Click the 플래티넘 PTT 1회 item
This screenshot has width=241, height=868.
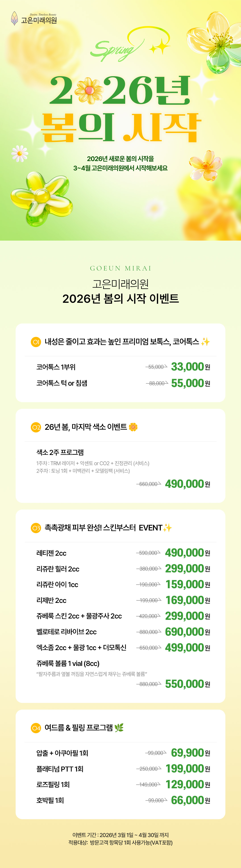tap(60, 769)
